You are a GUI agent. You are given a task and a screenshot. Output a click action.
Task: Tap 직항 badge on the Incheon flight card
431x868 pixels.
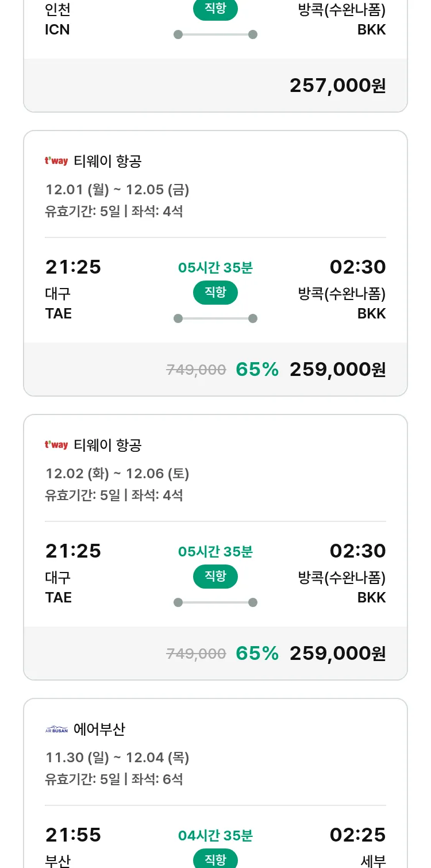(215, 10)
